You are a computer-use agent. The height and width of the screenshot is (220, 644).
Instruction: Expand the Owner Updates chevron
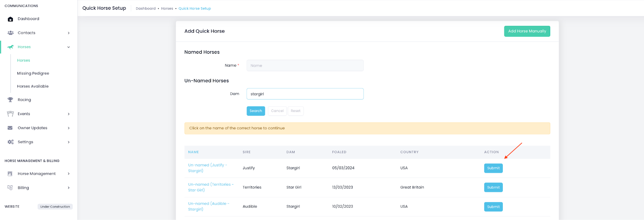[x=68, y=128]
